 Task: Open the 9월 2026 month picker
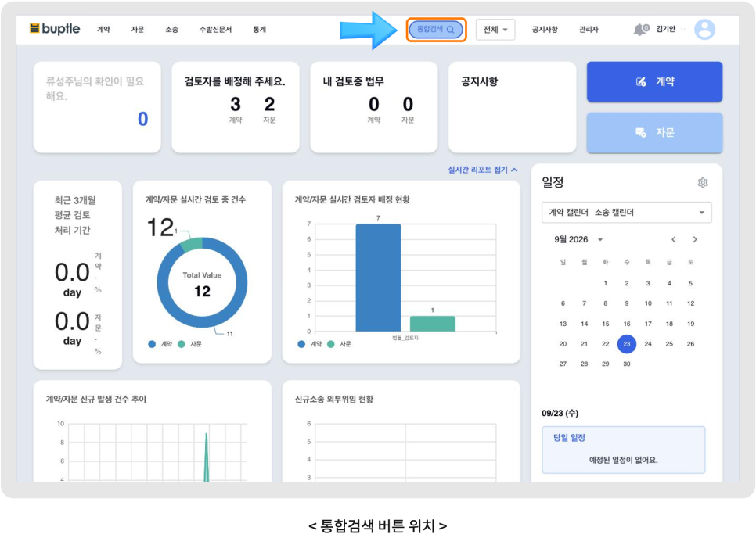(x=578, y=239)
